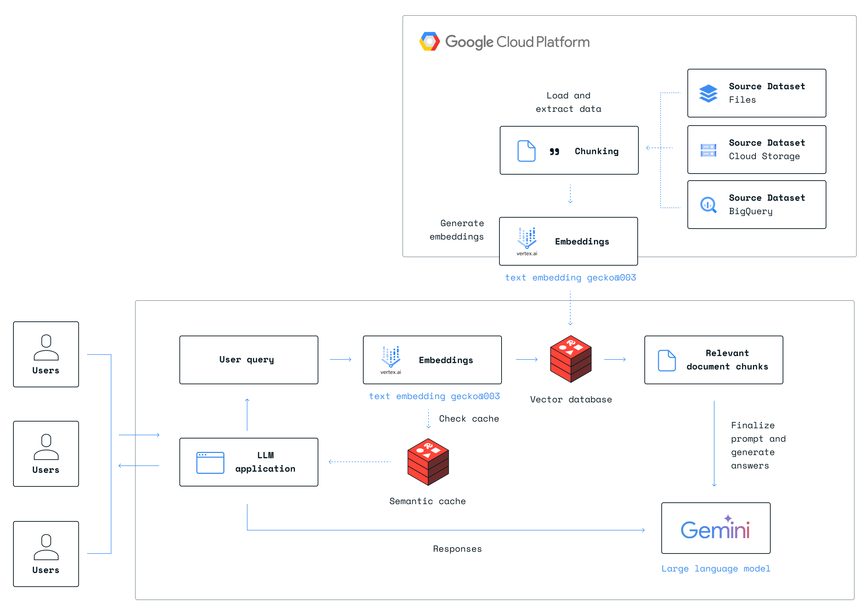
Task: Click the top Users person icon
Action: point(46,347)
